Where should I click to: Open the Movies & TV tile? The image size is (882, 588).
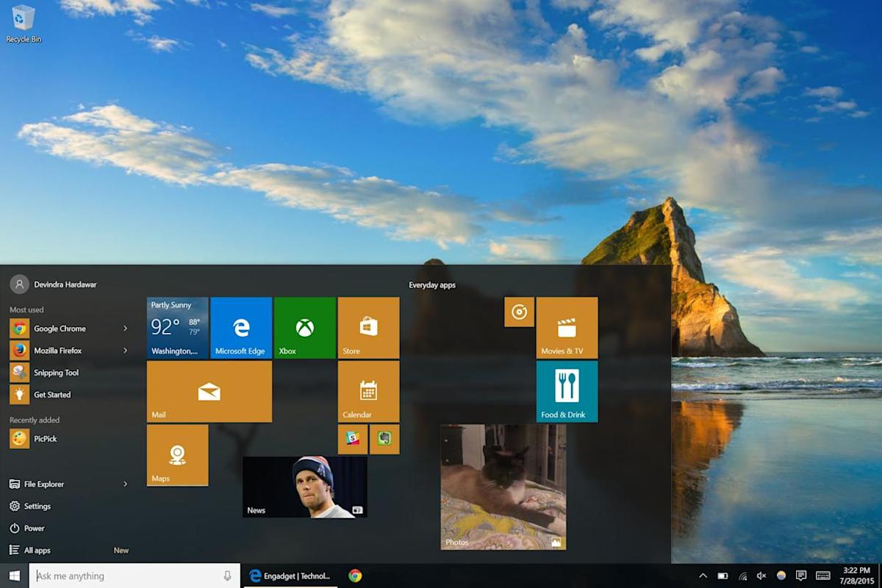566,327
